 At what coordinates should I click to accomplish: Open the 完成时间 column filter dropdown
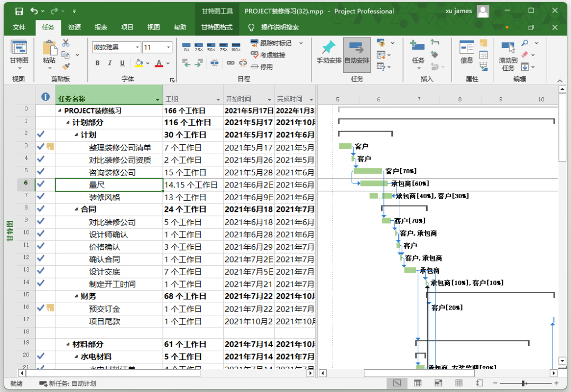[x=311, y=99]
